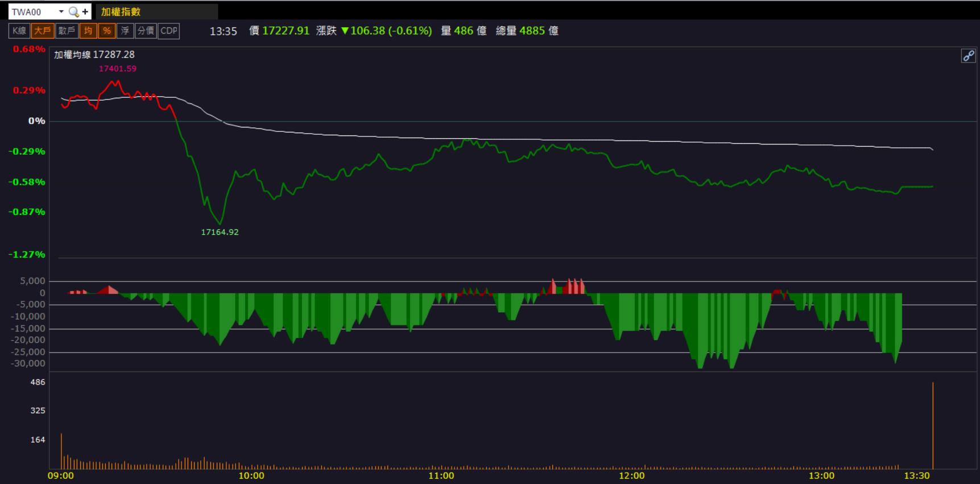Click the 13:30 time axis label
Viewport: 980px width, 484px height.
tap(916, 475)
